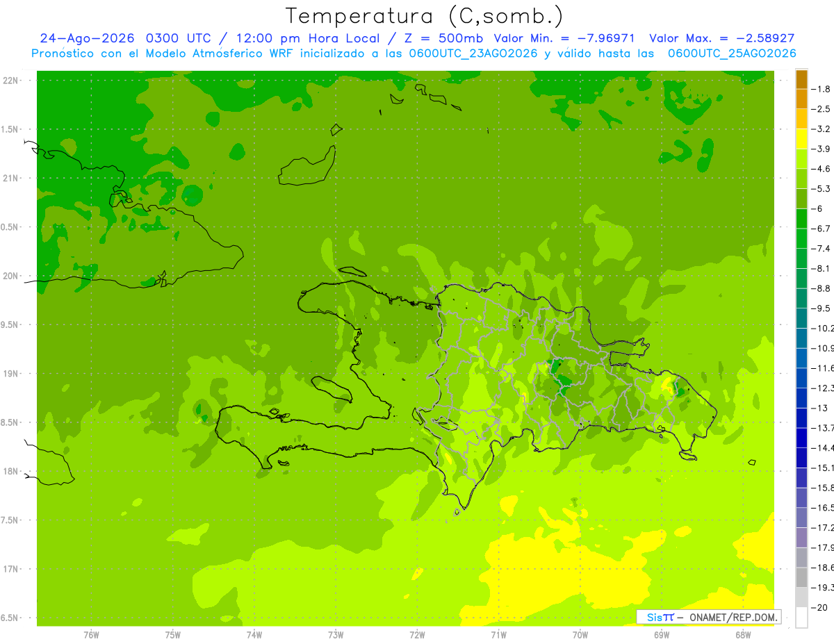834x644 pixels.
Task: Click the dark orange top legend swatch
Action: point(801,79)
